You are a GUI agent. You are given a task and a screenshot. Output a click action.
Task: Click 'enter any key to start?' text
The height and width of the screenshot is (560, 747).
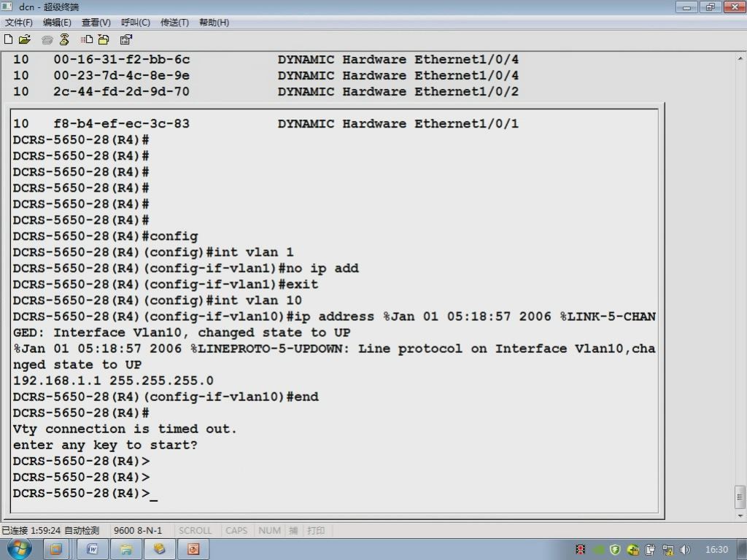(x=105, y=446)
